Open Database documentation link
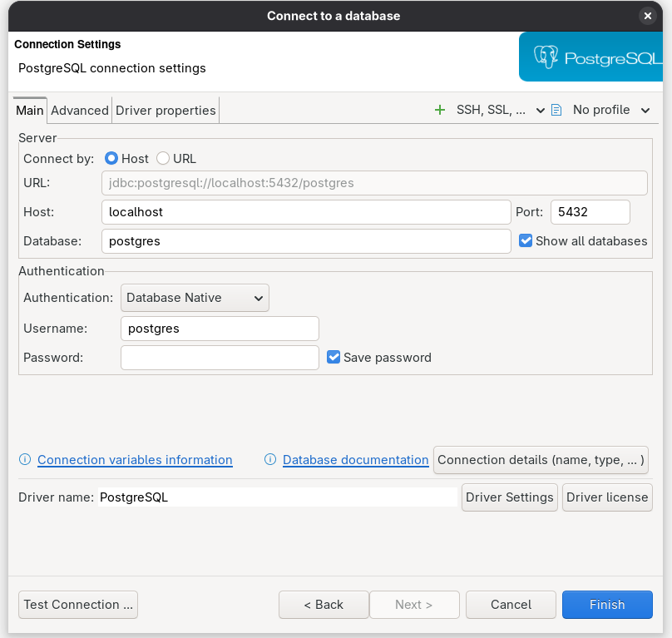672x638 pixels. [356, 460]
